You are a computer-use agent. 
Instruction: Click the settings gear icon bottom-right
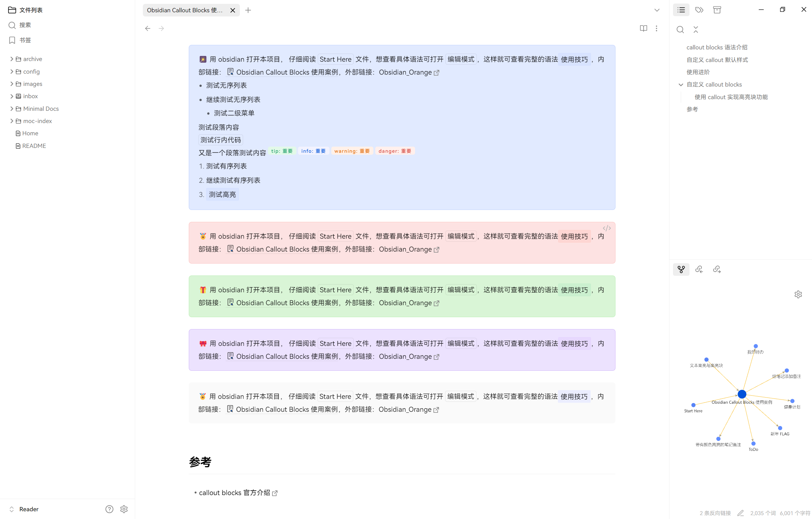pos(798,294)
